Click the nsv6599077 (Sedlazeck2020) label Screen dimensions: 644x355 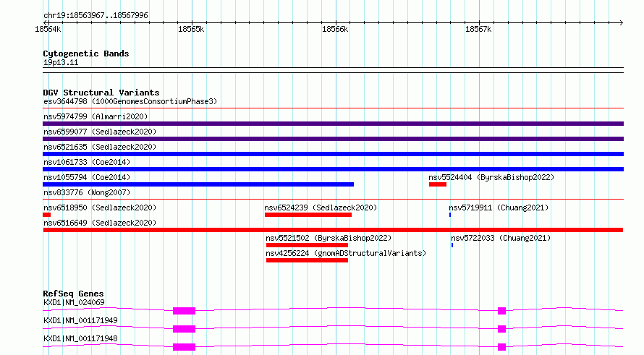click(100, 132)
